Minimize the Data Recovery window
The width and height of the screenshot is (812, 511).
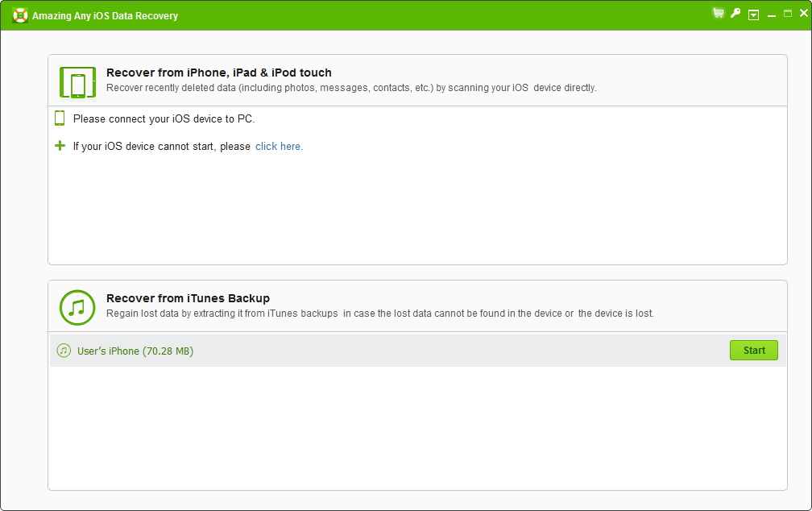[x=772, y=15]
